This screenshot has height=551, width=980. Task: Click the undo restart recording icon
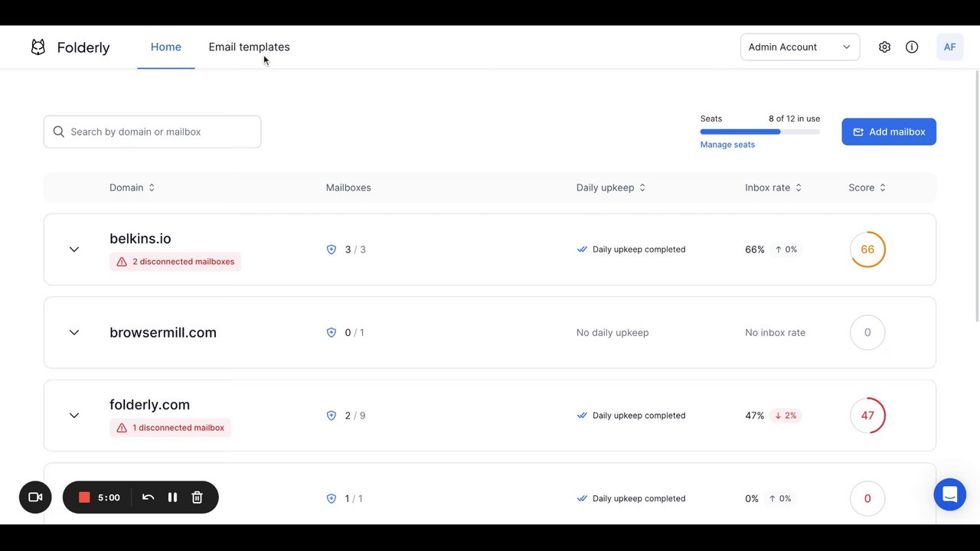(x=148, y=497)
